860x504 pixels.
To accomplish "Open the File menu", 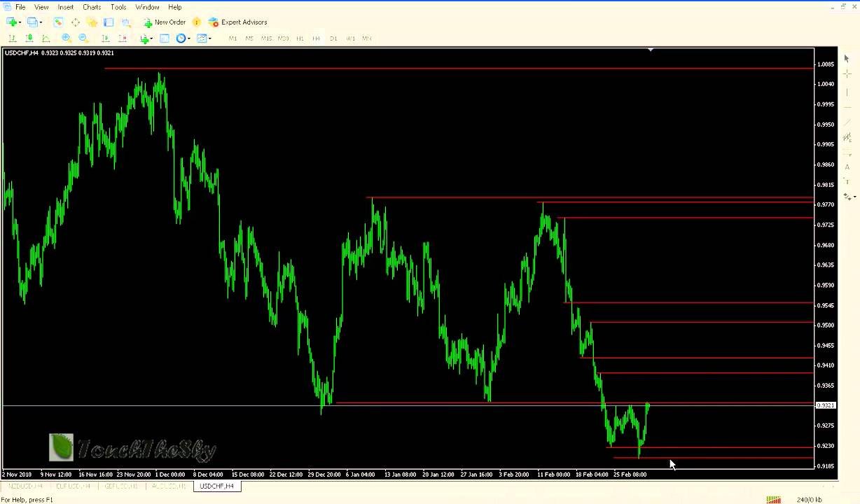I will (20, 7).
